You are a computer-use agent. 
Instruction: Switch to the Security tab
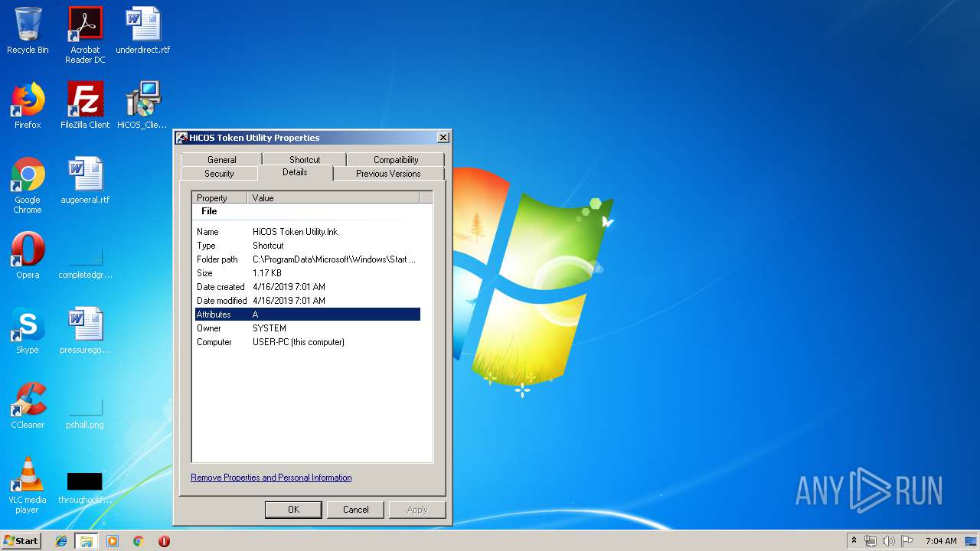(219, 174)
